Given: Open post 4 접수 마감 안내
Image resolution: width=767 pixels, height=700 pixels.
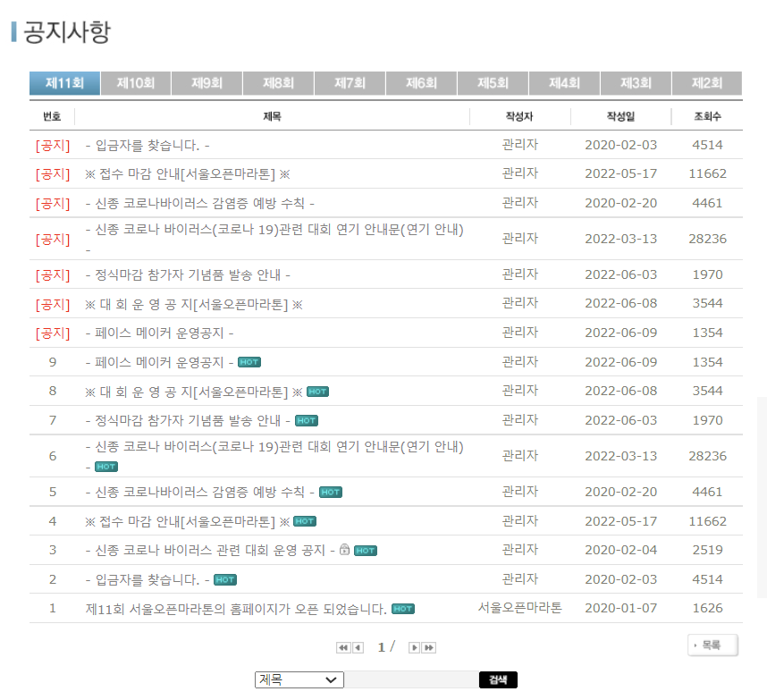Looking at the screenshot, I should pyautogui.click(x=188, y=521).
